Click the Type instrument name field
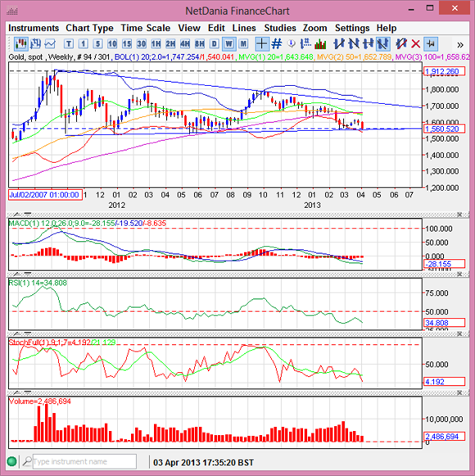 point(84,461)
